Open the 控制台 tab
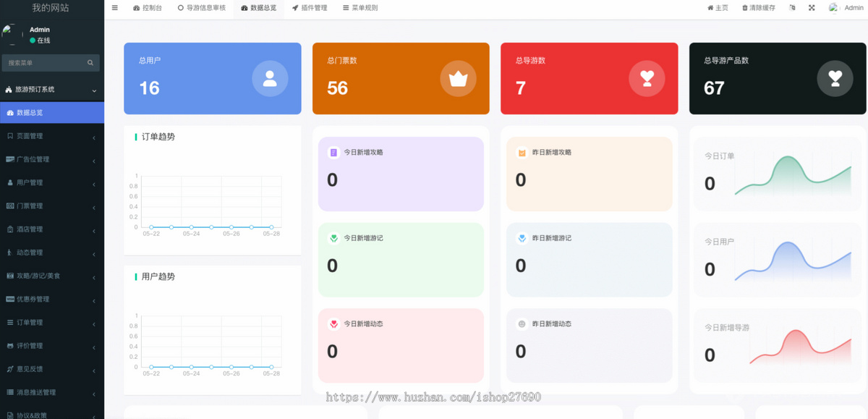 (148, 8)
